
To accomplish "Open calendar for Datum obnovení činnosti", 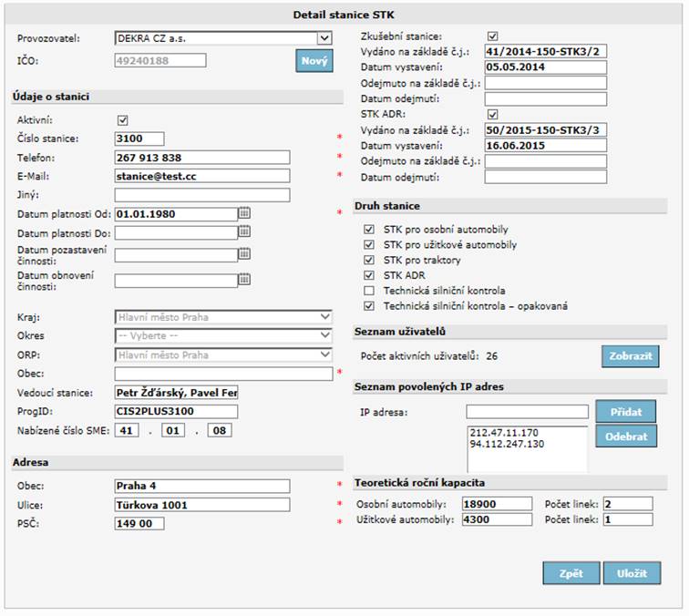I will [x=244, y=279].
